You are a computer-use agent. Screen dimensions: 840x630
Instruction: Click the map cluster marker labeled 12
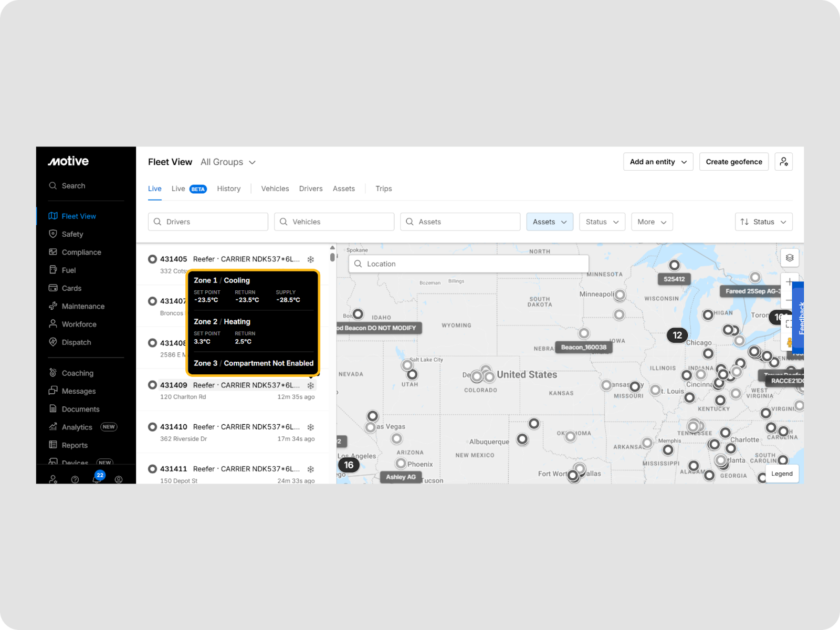[x=677, y=335]
